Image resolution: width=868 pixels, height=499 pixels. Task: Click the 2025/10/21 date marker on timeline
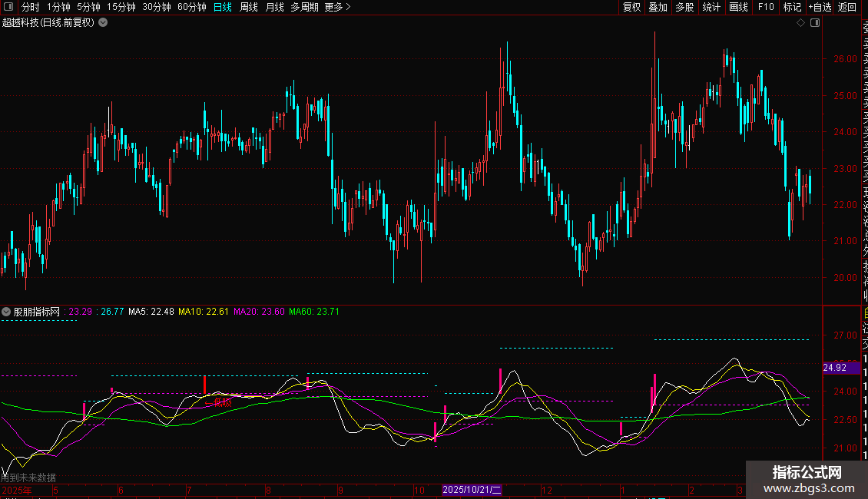[x=472, y=490]
